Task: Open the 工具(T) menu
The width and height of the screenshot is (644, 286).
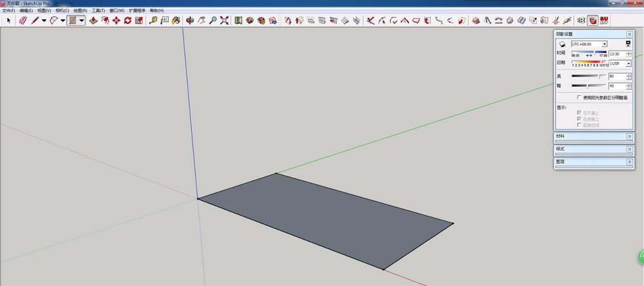Action: (x=99, y=10)
